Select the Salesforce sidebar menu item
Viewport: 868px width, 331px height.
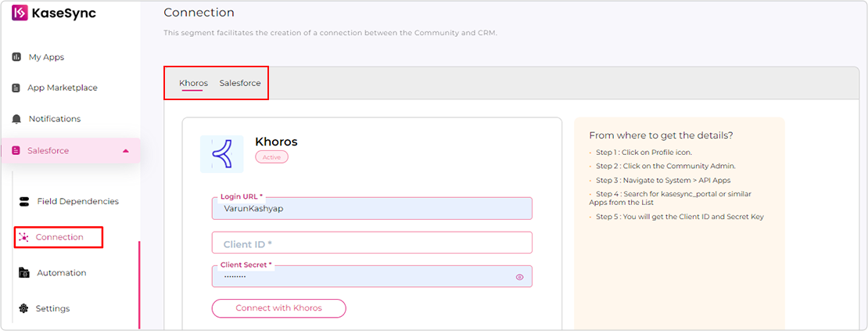(x=70, y=150)
